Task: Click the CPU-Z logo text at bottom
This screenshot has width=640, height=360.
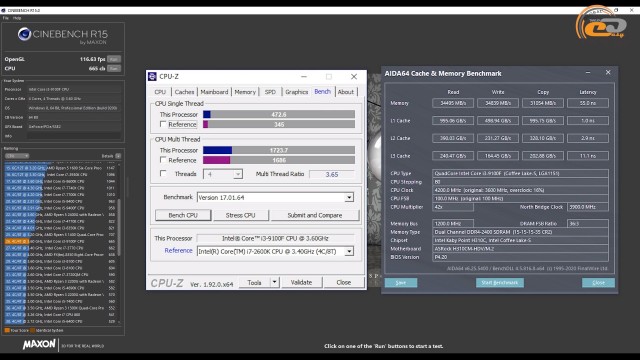Action: [167, 283]
